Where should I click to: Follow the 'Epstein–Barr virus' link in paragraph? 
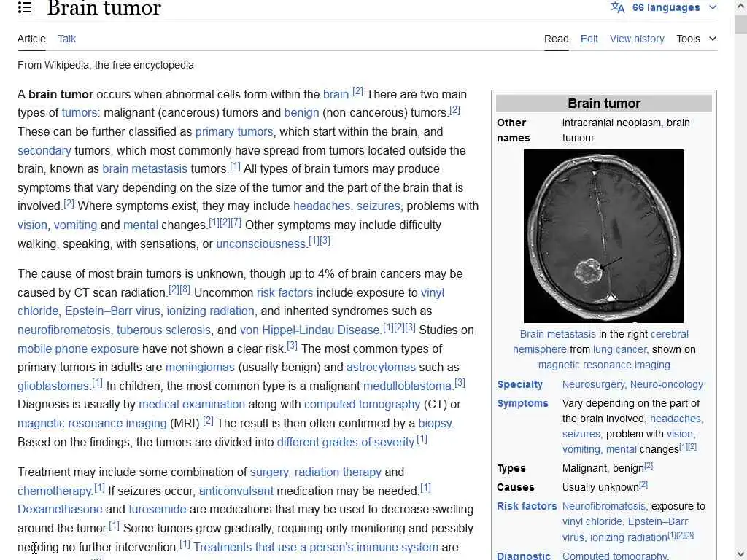tap(112, 311)
